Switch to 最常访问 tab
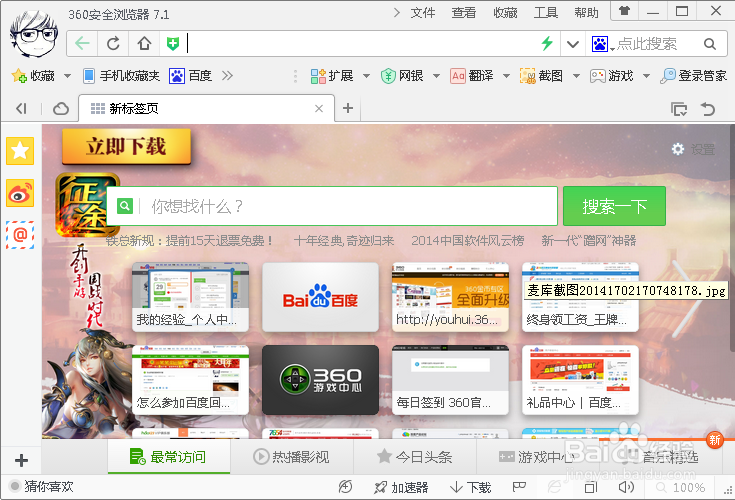This screenshot has height=500, width=735. pyautogui.click(x=169, y=456)
